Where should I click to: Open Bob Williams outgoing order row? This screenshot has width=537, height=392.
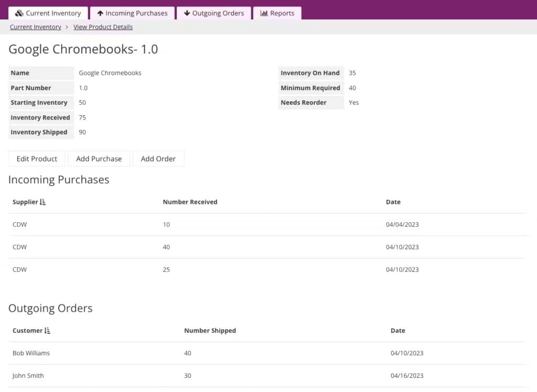click(31, 353)
